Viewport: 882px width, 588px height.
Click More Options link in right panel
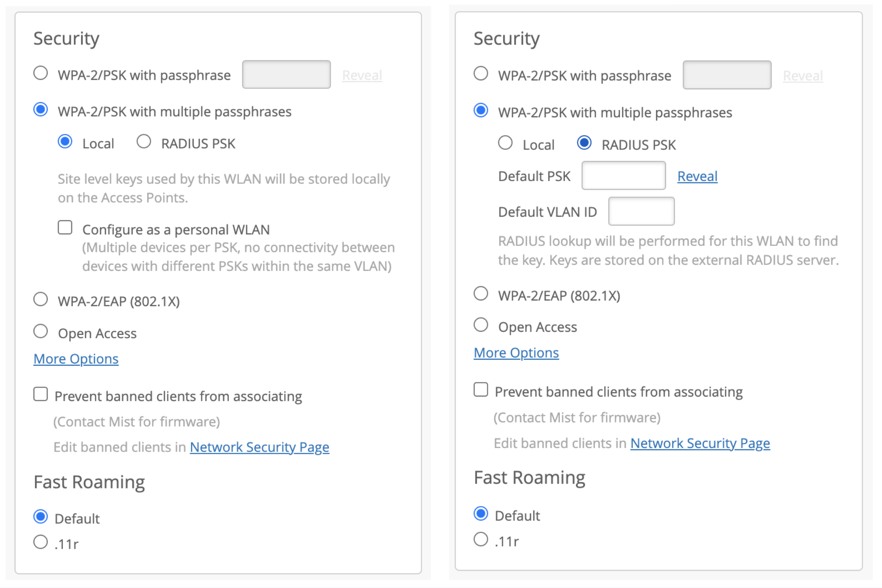pos(516,353)
